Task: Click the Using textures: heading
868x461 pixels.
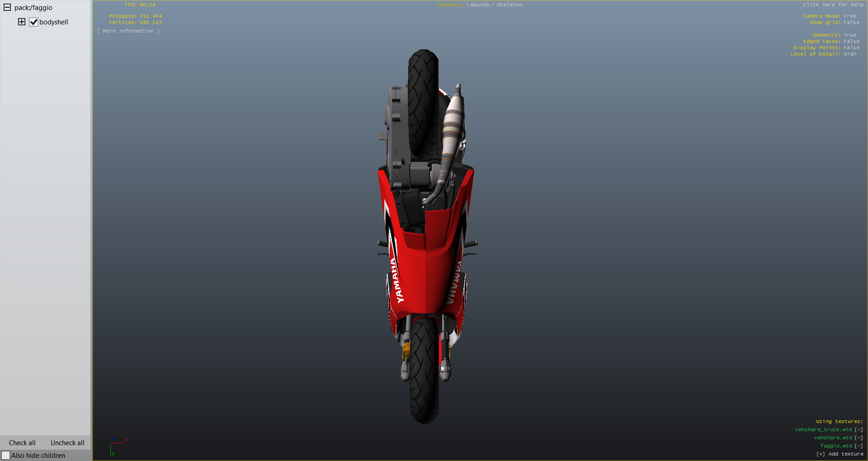Action: 840,422
